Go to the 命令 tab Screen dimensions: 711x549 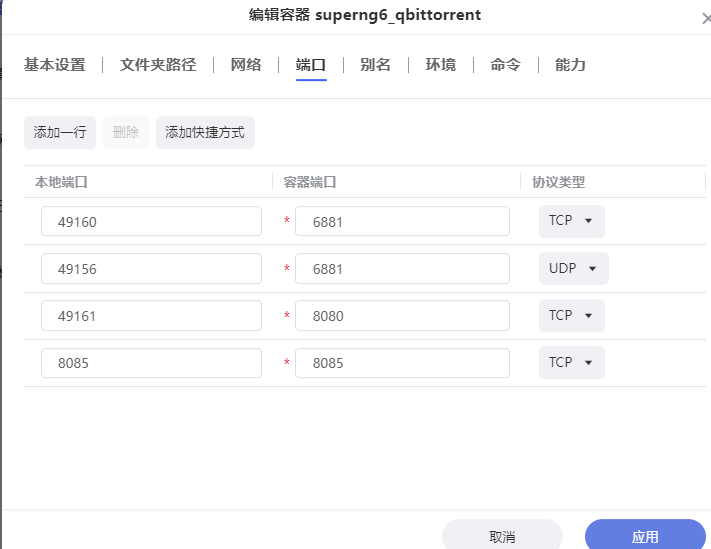coord(505,65)
